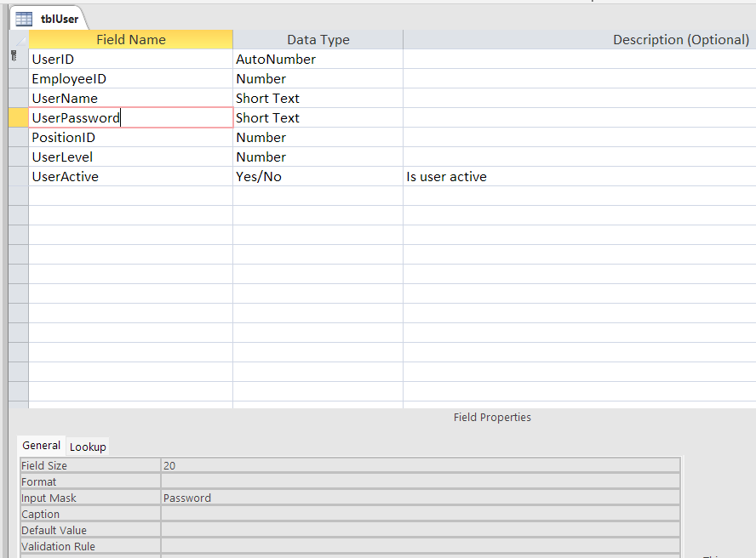The width and height of the screenshot is (756, 558).
Task: Click the Input Mask property value Password
Action: click(421, 498)
